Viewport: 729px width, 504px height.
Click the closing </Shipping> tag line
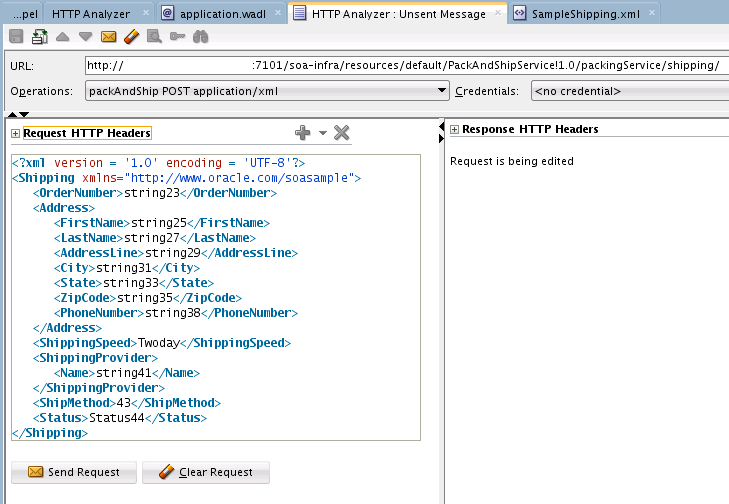(x=50, y=433)
